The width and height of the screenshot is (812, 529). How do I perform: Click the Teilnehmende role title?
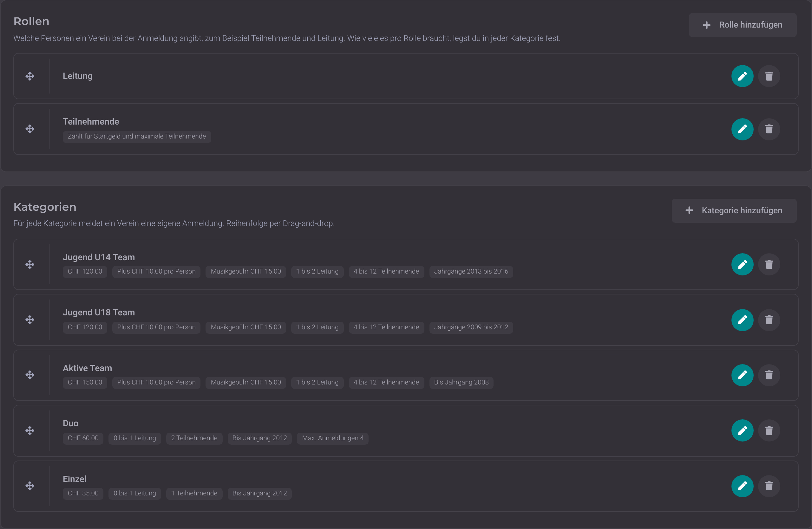click(91, 122)
